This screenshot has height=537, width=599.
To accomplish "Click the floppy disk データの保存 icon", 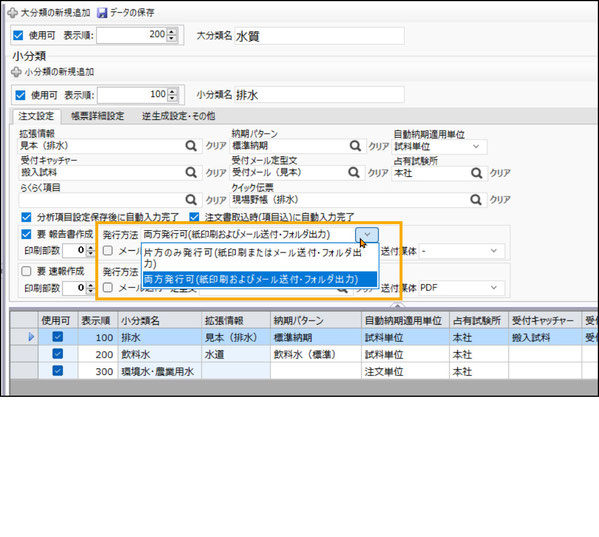I will click(102, 13).
